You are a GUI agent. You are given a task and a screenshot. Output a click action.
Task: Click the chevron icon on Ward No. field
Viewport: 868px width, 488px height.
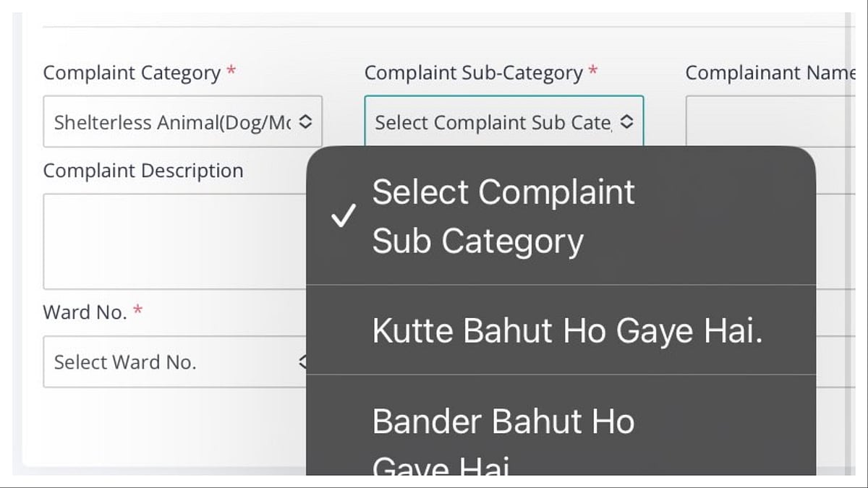[305, 361]
